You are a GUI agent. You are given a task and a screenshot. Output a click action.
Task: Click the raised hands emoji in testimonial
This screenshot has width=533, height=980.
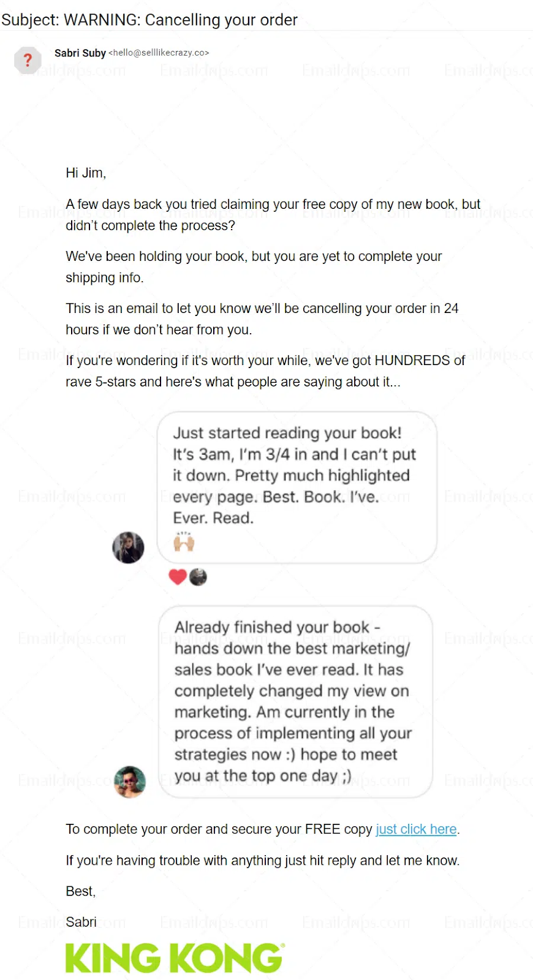pos(184,542)
